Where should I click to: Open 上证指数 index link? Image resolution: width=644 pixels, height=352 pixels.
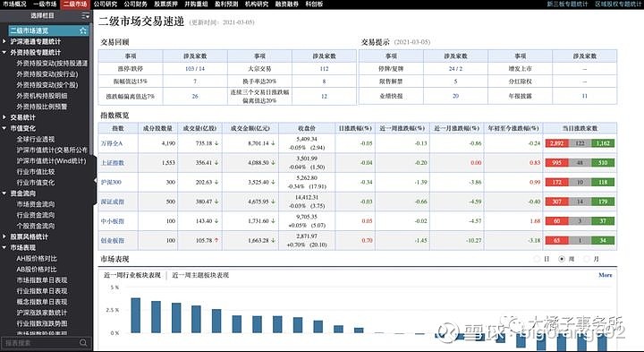[x=113, y=163]
